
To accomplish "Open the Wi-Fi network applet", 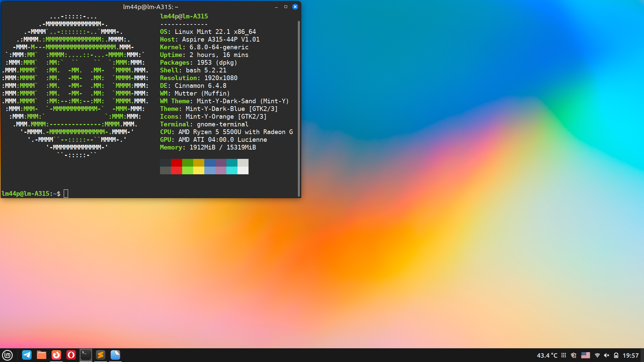I will (597, 355).
